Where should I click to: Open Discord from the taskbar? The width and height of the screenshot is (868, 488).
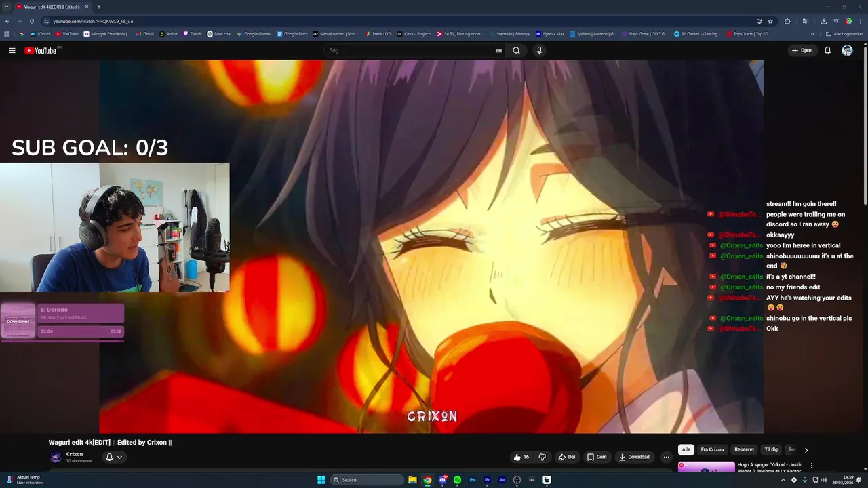click(442, 480)
